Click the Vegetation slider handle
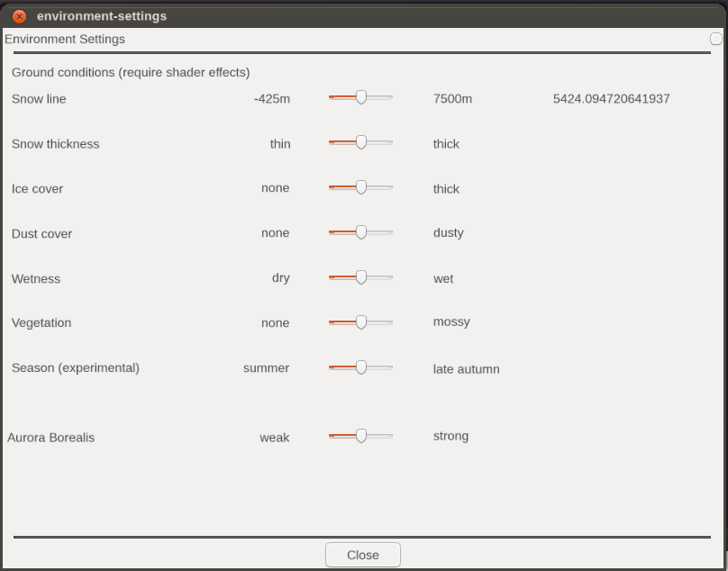Screen dimensions: 728x571 [361, 322]
